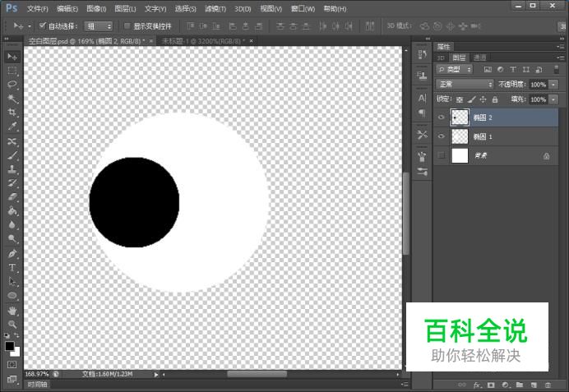Select the Zoom tool

coord(12,324)
